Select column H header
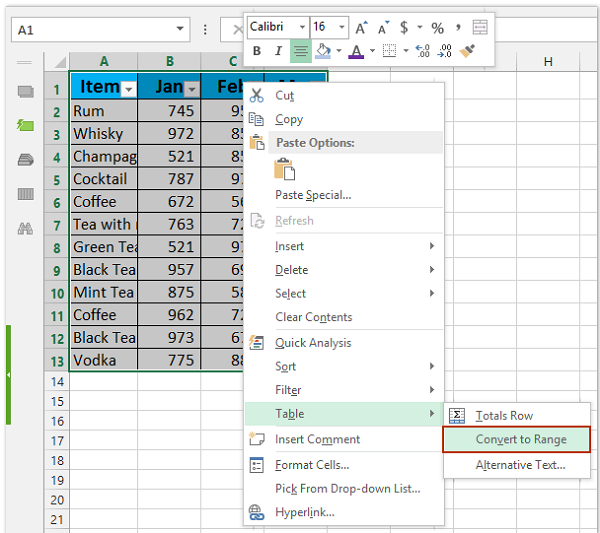Screen dimensions: 600x533 click(x=548, y=62)
